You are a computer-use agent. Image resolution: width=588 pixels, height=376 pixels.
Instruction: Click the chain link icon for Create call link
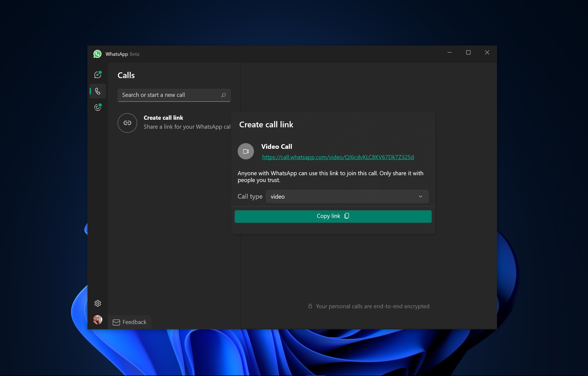pos(127,123)
